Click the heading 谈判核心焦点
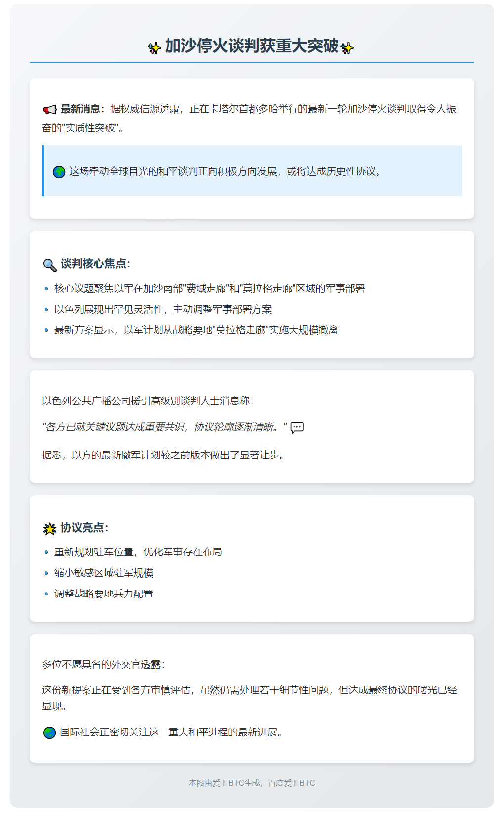504x823 pixels. [95, 264]
